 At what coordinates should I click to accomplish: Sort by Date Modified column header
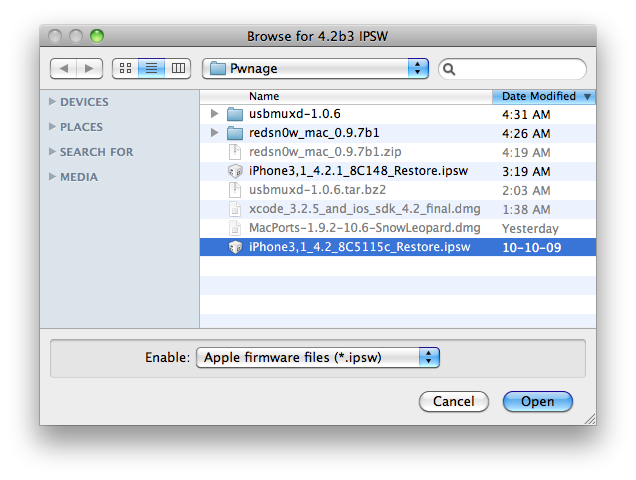click(544, 97)
